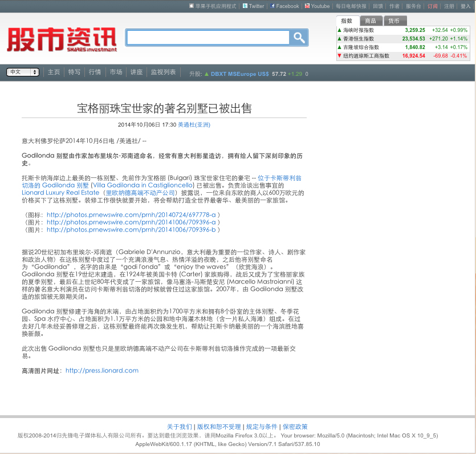Open the Youtube icon link
Viewport: 476px width, 454px height.
pos(307,6)
